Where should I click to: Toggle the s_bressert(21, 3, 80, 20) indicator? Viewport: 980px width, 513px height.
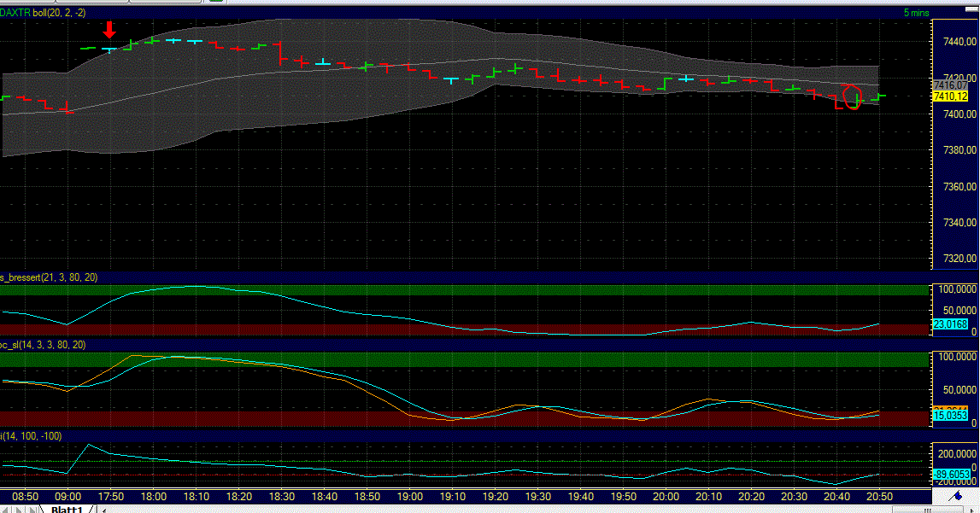pyautogui.click(x=47, y=277)
